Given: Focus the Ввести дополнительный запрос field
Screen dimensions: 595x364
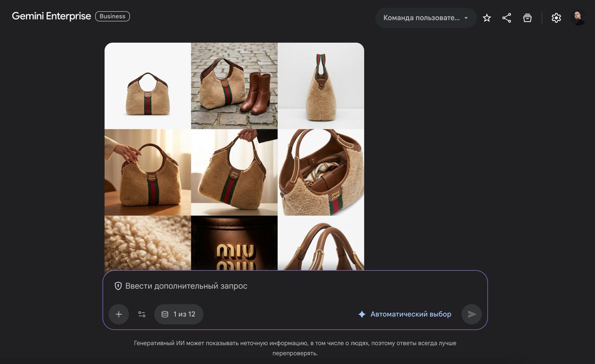Looking at the screenshot, I should click(297, 286).
